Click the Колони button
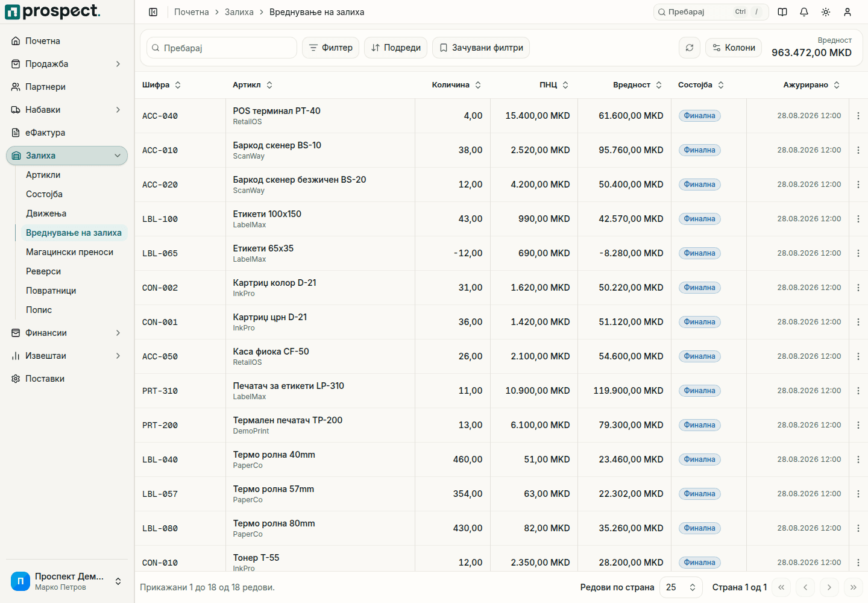Screen dimensions: 868x603 [x=734, y=48]
